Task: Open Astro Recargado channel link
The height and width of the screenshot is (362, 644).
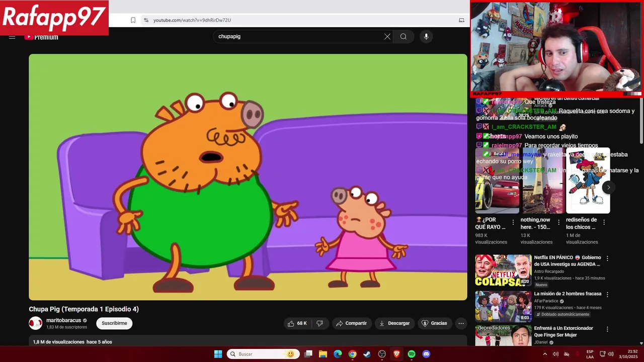Action: click(x=548, y=271)
